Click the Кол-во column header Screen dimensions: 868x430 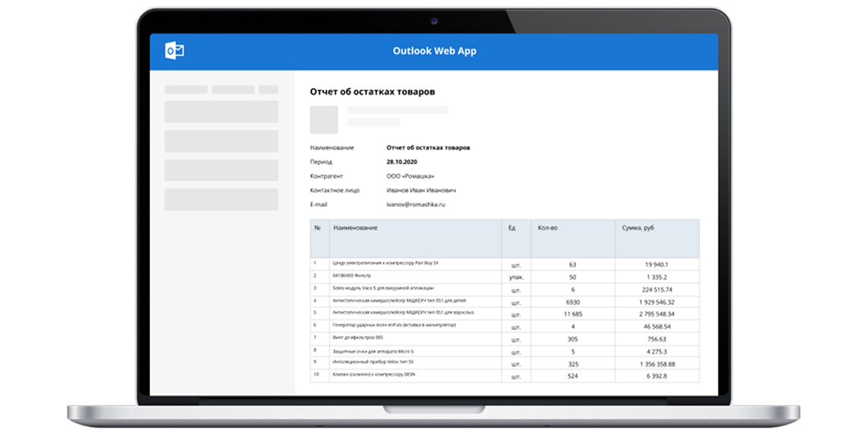coord(548,228)
